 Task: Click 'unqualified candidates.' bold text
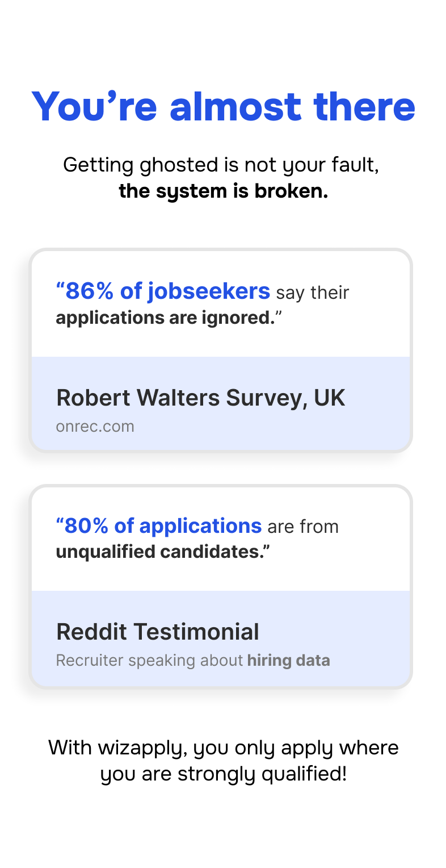point(163,552)
